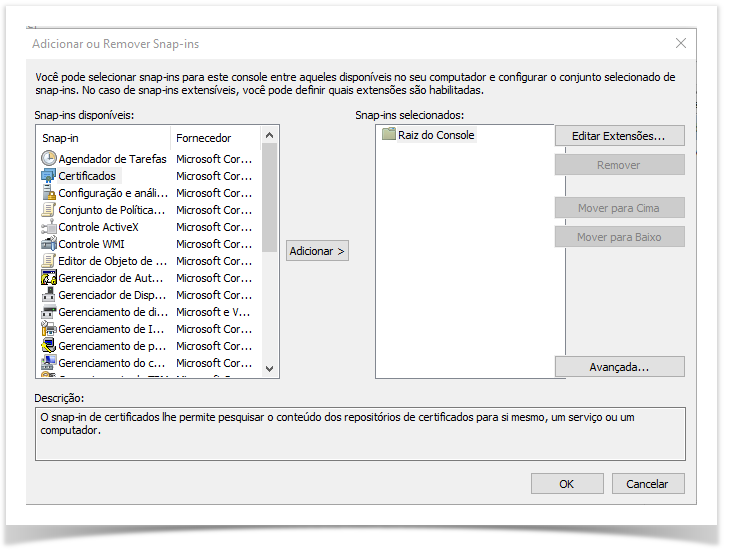Click the snap-in list scrollbar thumb
The image size is (731, 554).
click(269, 197)
